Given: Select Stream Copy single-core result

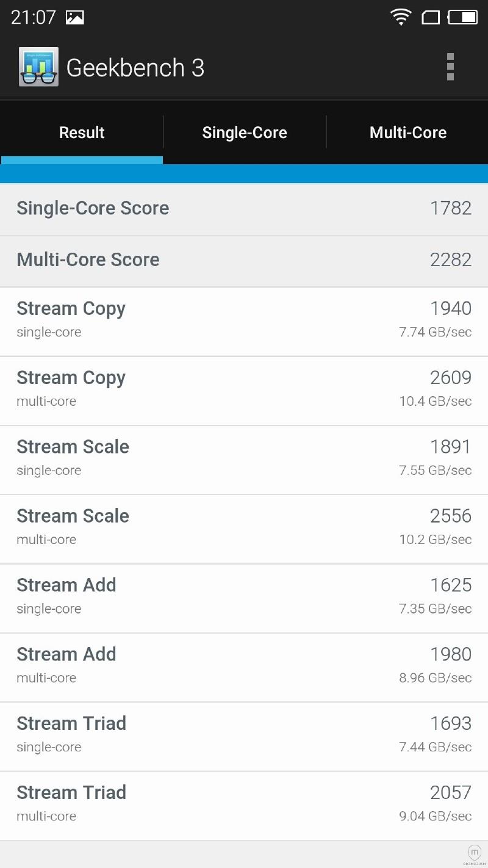Looking at the screenshot, I should (244, 321).
